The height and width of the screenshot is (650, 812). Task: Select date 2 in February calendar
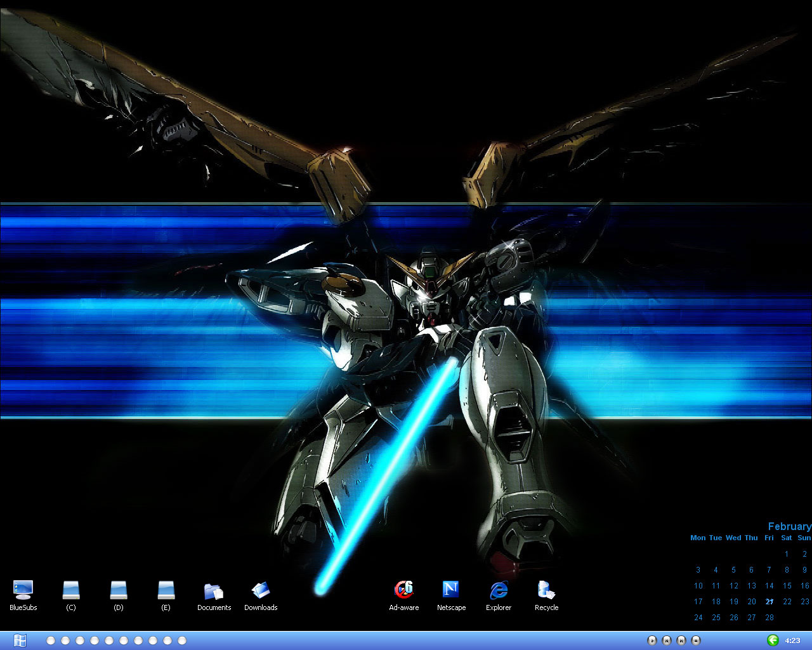[x=804, y=554]
